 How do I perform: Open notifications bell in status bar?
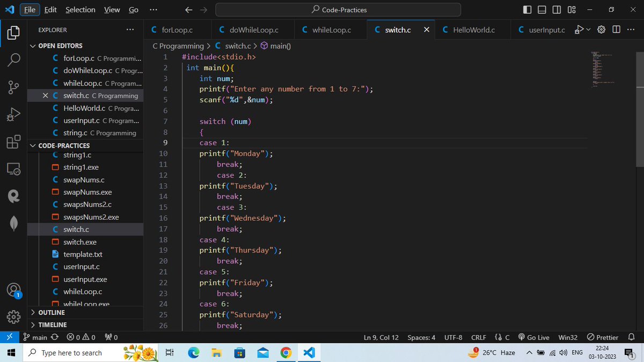tap(631, 337)
